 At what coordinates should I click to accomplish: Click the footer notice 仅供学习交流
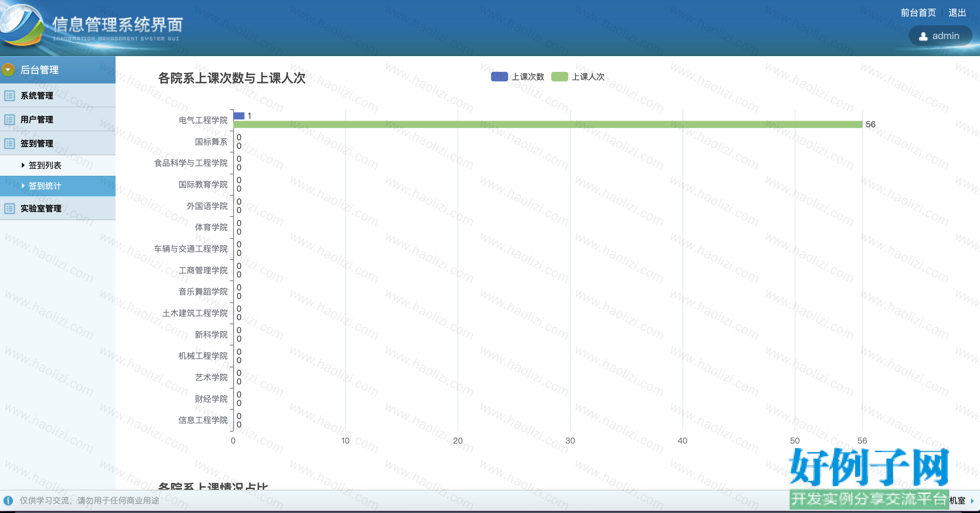click(x=89, y=500)
